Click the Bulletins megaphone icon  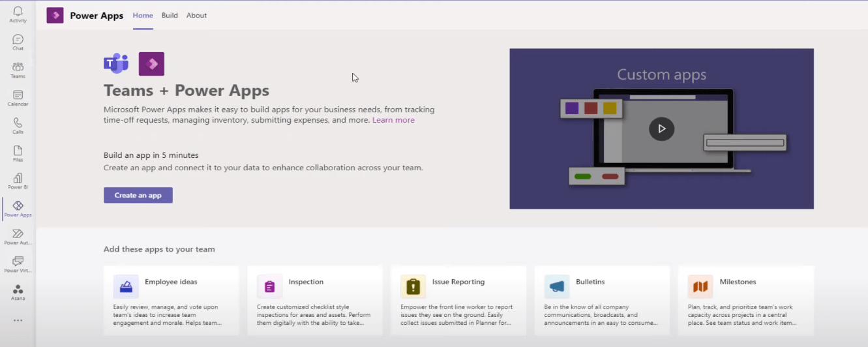click(556, 286)
